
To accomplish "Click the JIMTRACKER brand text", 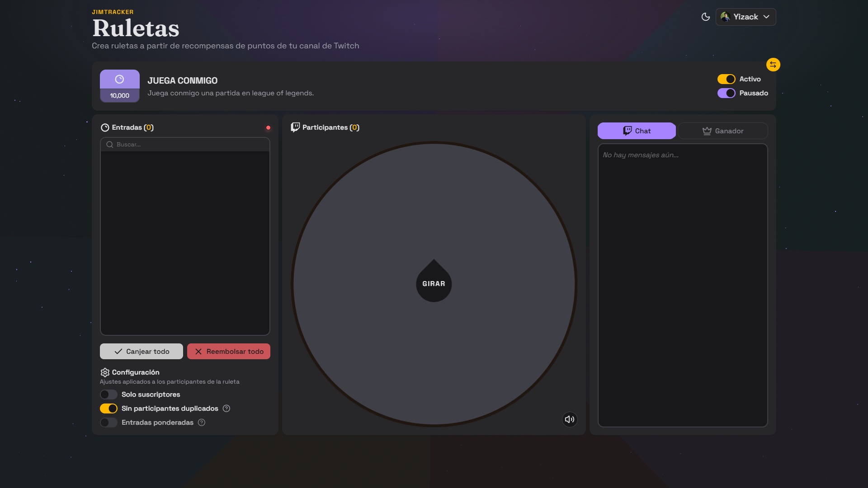I will pyautogui.click(x=113, y=12).
